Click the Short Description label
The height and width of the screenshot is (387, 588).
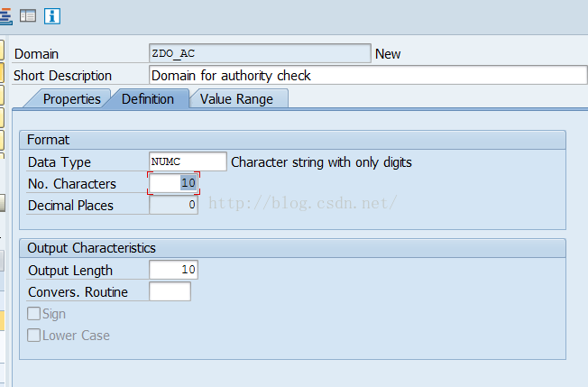coord(62,76)
